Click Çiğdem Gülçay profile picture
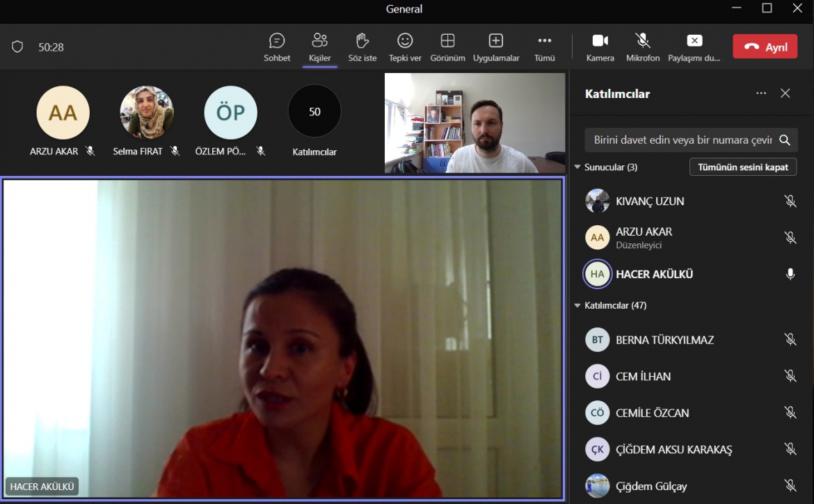The image size is (814, 504). [x=597, y=486]
